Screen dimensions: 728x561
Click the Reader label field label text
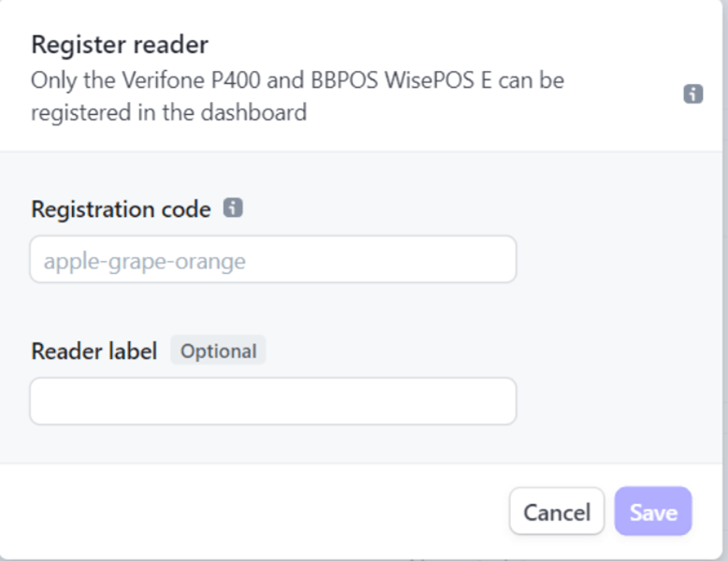tap(94, 352)
